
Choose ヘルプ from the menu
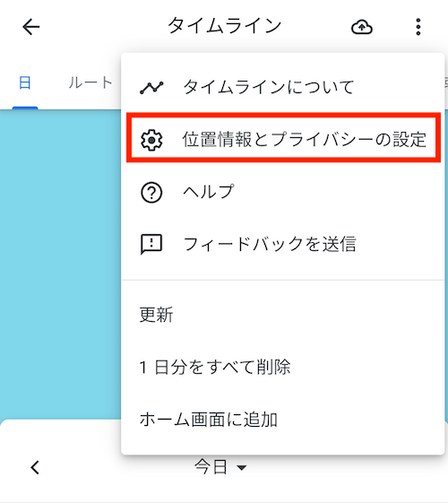283,193
